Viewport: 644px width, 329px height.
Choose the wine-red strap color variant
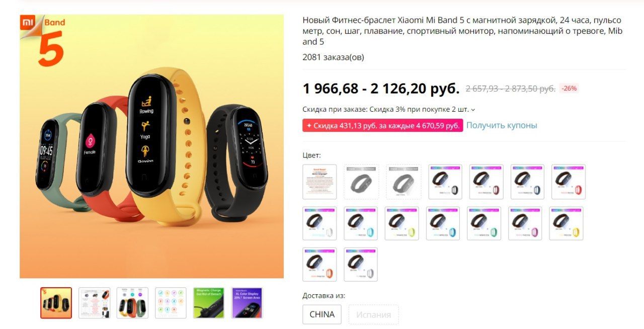487,182
